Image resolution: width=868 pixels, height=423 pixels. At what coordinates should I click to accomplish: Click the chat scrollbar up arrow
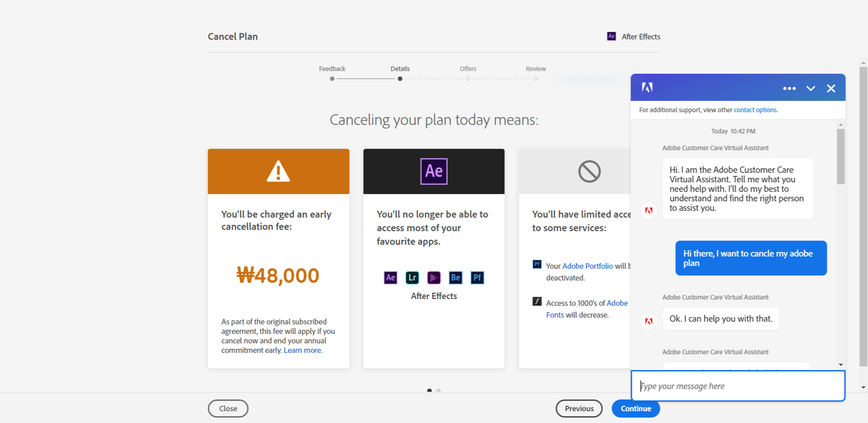840,124
